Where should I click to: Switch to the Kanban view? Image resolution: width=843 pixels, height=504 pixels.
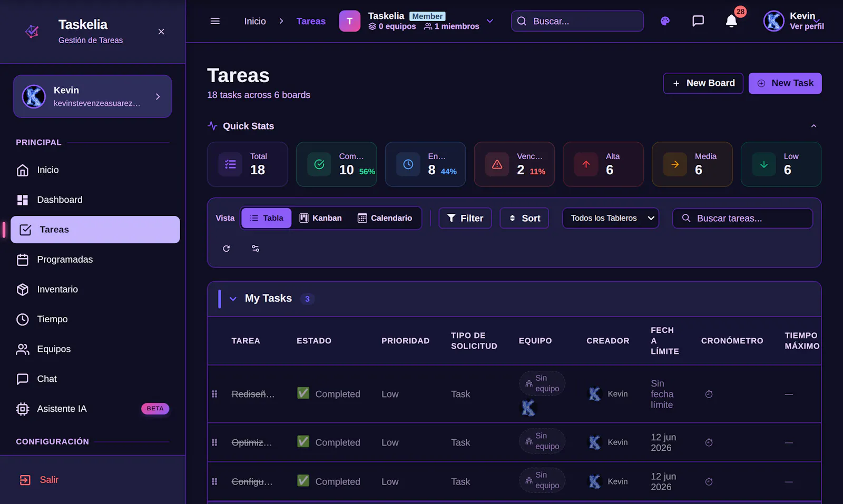click(x=320, y=218)
